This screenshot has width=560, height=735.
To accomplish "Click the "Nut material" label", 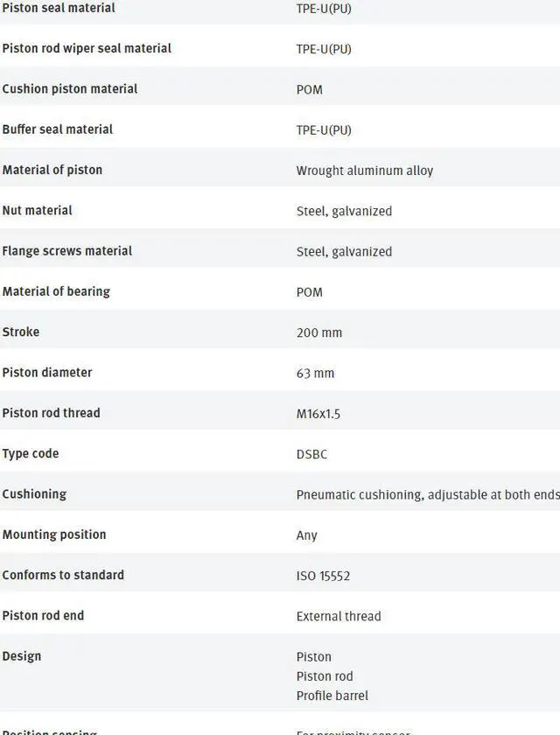I will (37, 211).
